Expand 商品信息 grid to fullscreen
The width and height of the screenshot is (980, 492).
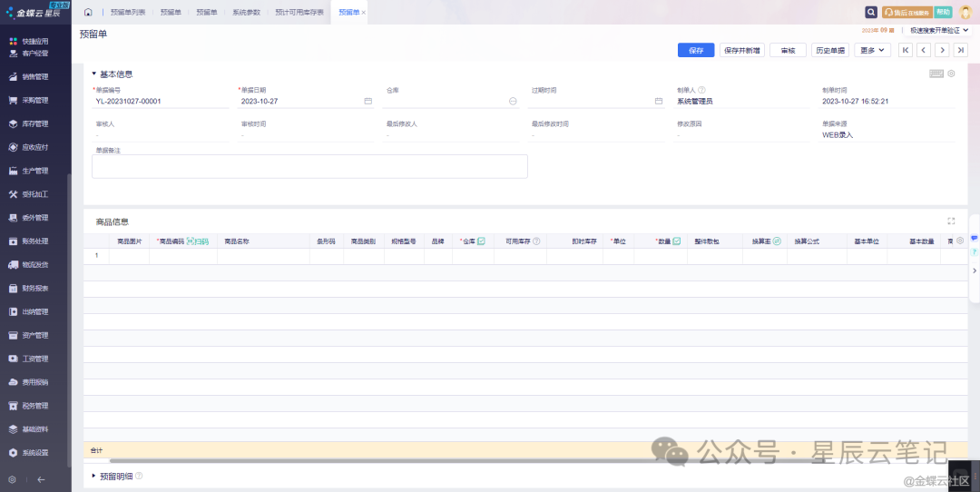[951, 221]
